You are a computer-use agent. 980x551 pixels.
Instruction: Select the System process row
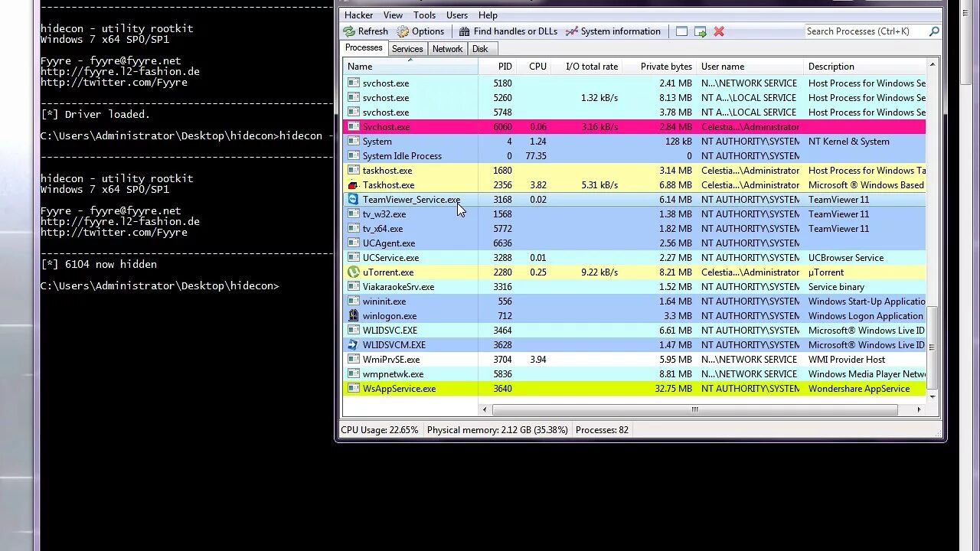(634, 142)
